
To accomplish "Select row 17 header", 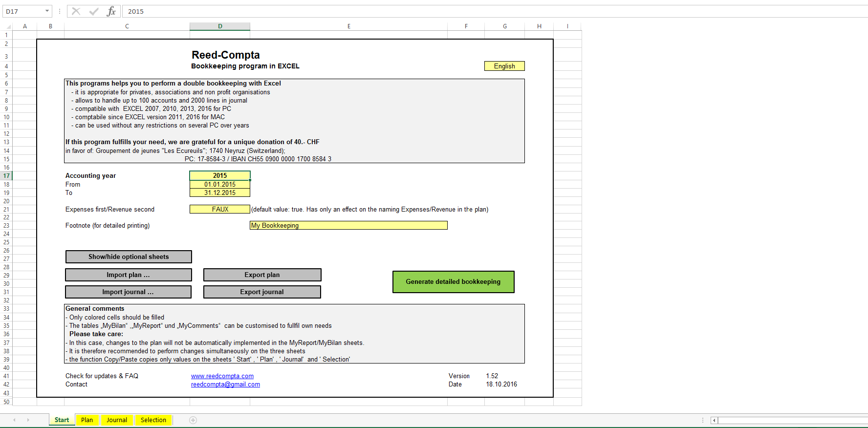I will coord(6,176).
